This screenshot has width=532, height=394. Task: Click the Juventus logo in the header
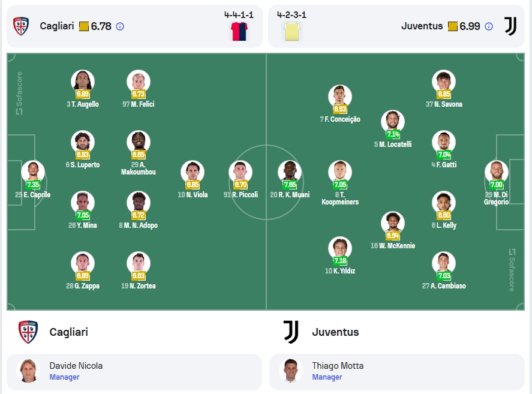510,26
